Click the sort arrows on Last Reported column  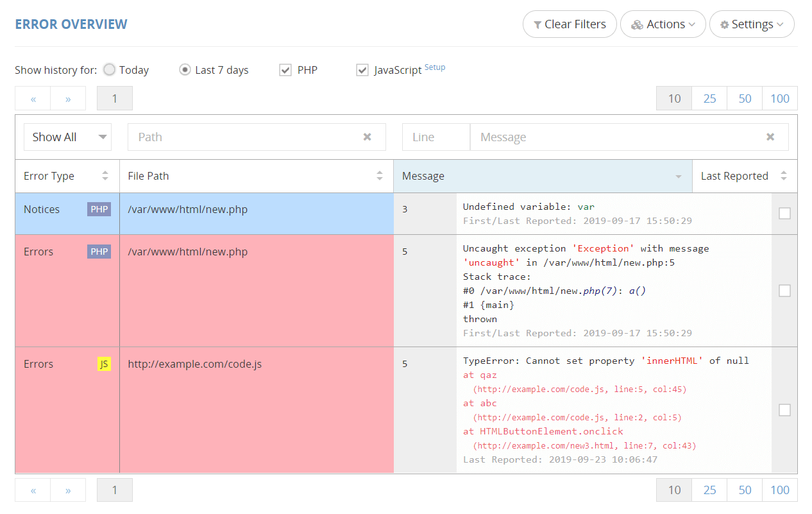(784, 176)
